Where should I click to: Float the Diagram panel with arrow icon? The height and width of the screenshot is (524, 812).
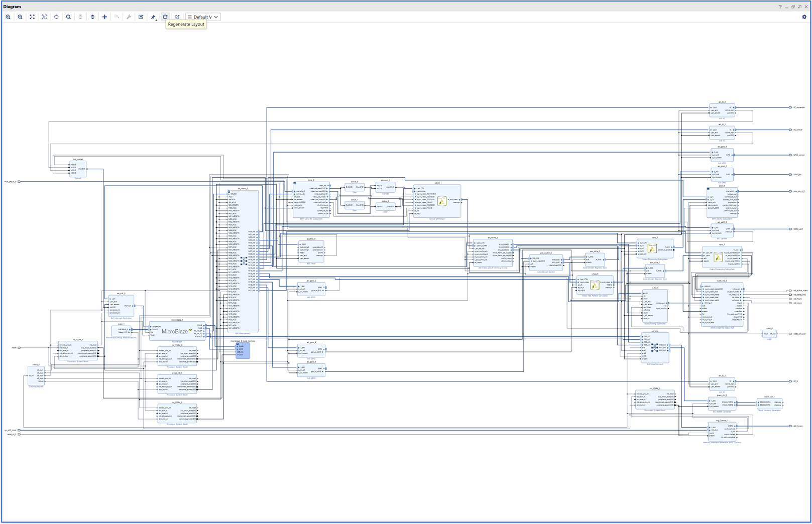(800, 7)
